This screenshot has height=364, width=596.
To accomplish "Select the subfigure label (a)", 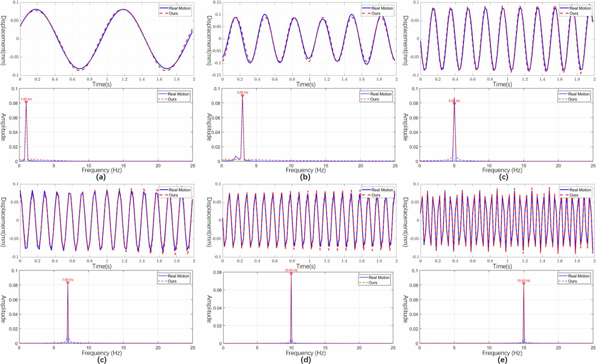I will [101, 177].
